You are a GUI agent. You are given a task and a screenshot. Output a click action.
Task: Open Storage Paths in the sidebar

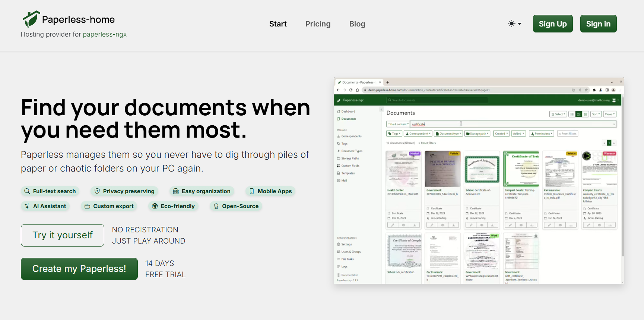tap(348, 159)
